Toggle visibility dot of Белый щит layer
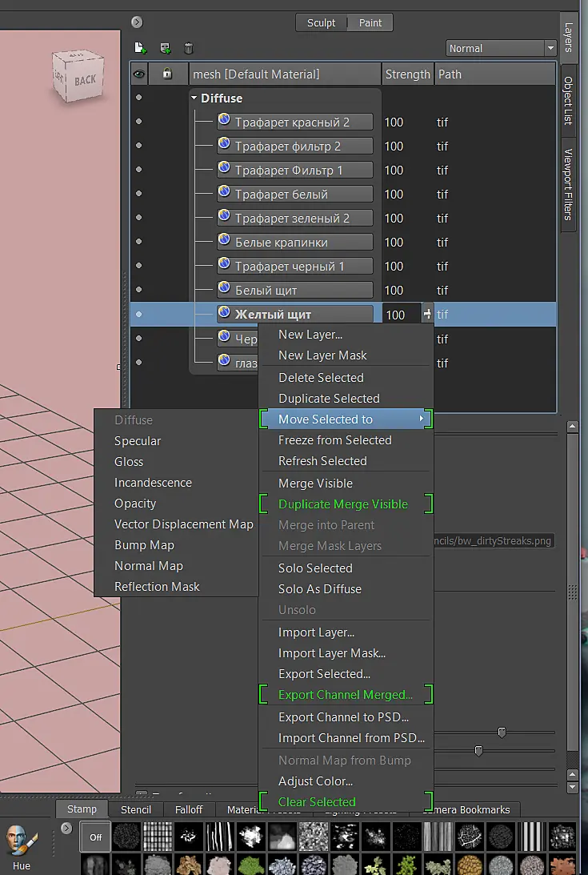 tap(139, 290)
